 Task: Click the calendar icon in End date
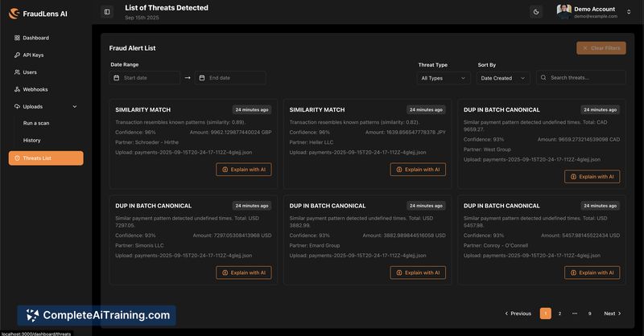click(x=202, y=78)
